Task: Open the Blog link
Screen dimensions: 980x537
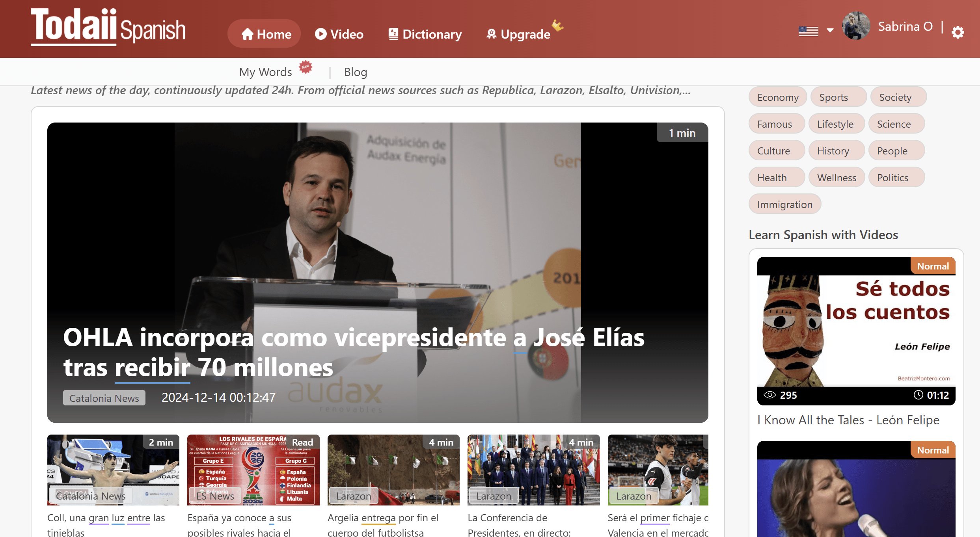Action: coord(356,72)
